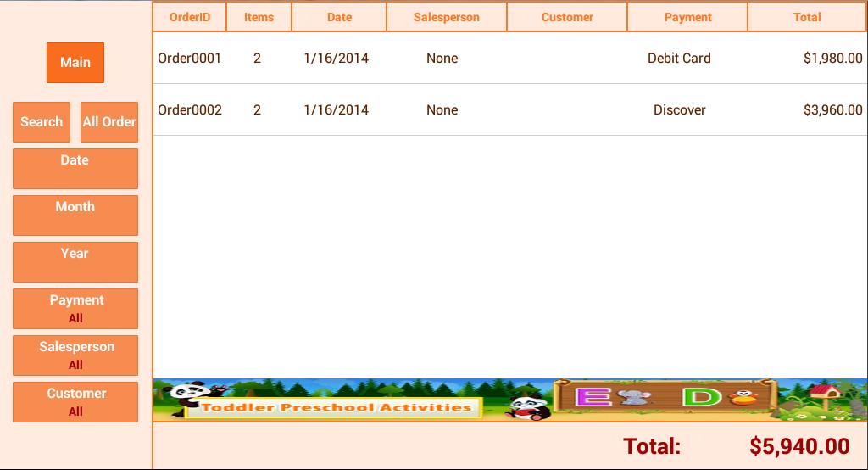This screenshot has width=868, height=470.
Task: Sort by the Date column header
Action: 339,17
